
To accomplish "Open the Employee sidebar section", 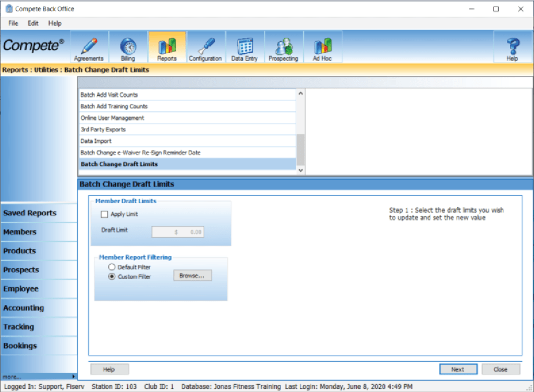I will (x=39, y=289).
